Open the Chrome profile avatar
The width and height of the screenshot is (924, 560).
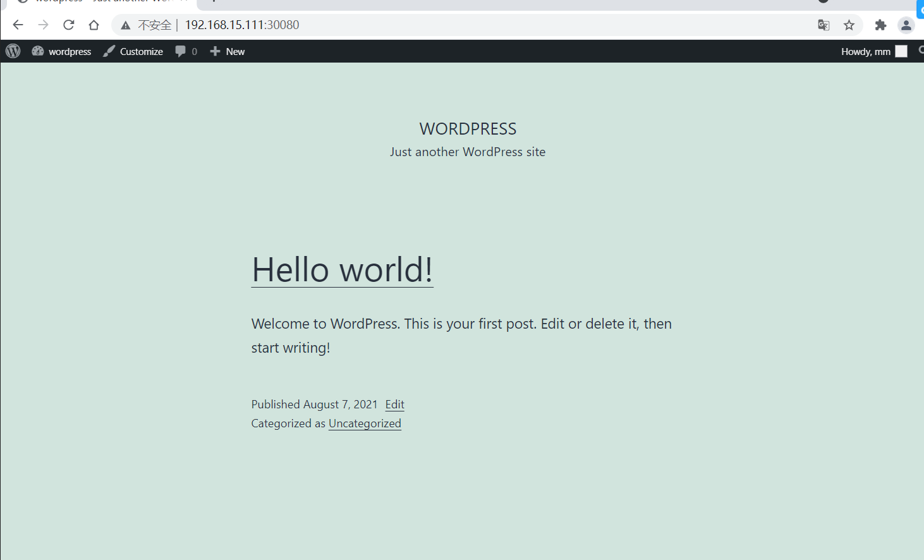tap(906, 25)
